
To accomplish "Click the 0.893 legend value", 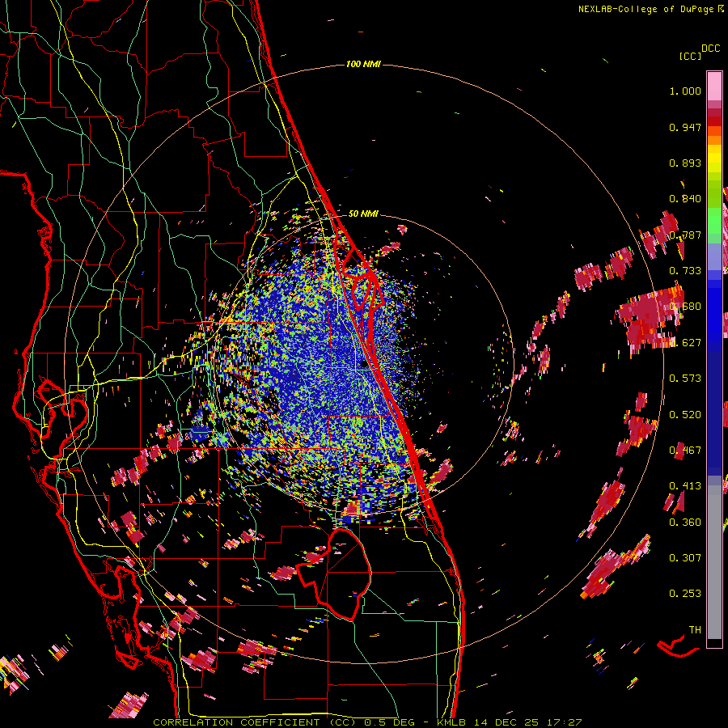I will click(685, 163).
